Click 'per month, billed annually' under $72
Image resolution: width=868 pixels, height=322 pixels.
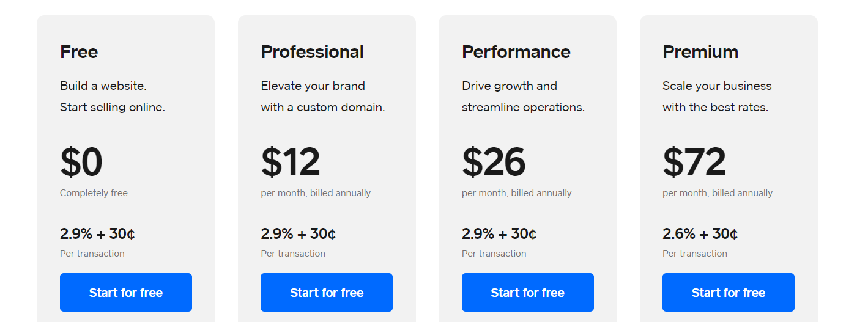pyautogui.click(x=717, y=193)
